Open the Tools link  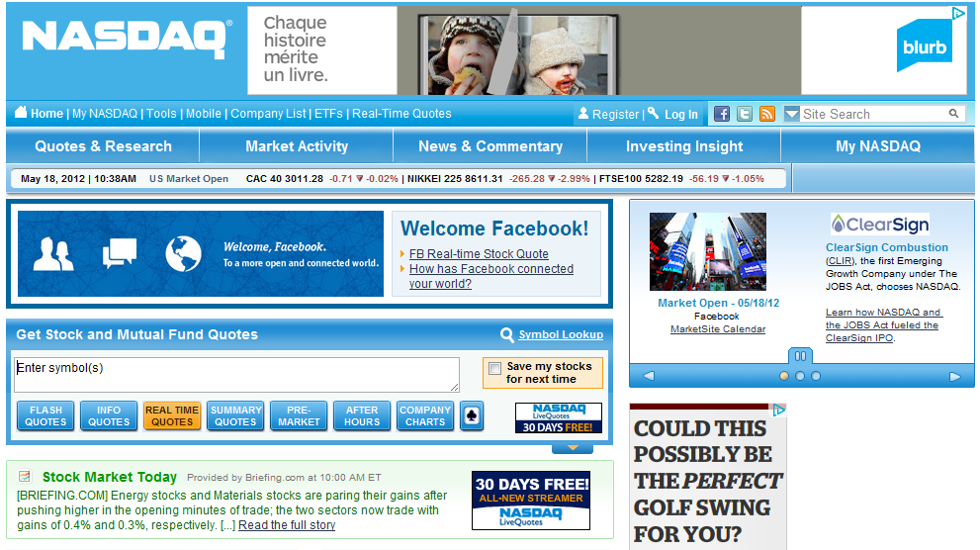pos(161,114)
